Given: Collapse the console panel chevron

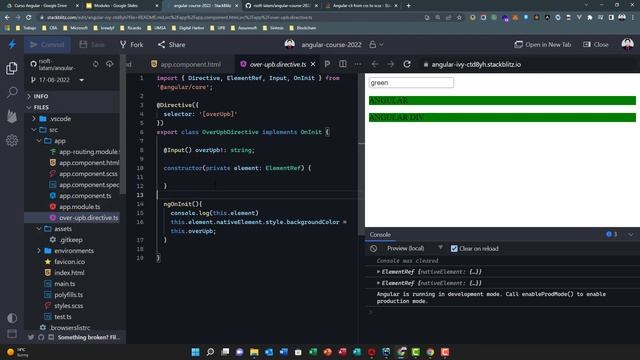Looking at the screenshot, I should (631, 235).
